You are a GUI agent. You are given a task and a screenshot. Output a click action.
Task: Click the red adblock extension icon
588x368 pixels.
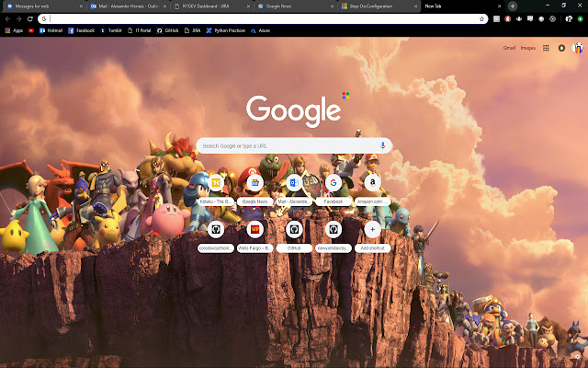tap(508, 18)
